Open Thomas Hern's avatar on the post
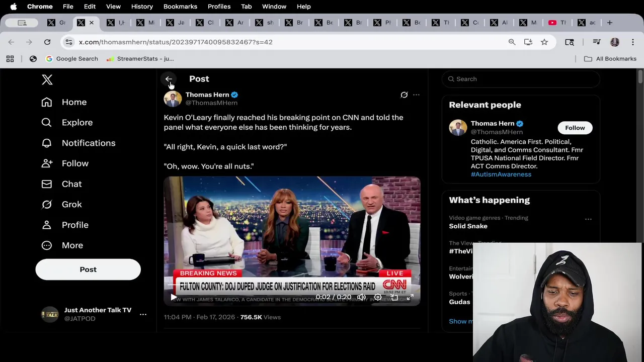 click(x=173, y=98)
